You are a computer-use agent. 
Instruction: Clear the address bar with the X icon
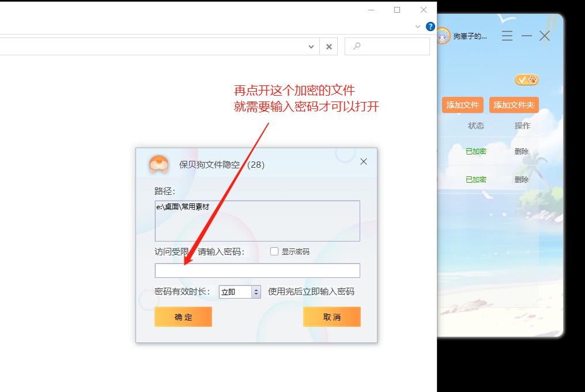329,46
